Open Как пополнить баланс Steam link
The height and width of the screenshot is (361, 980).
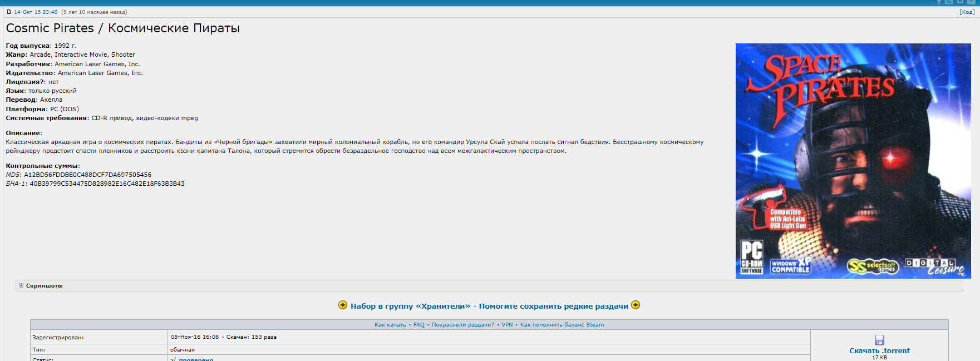pos(562,324)
